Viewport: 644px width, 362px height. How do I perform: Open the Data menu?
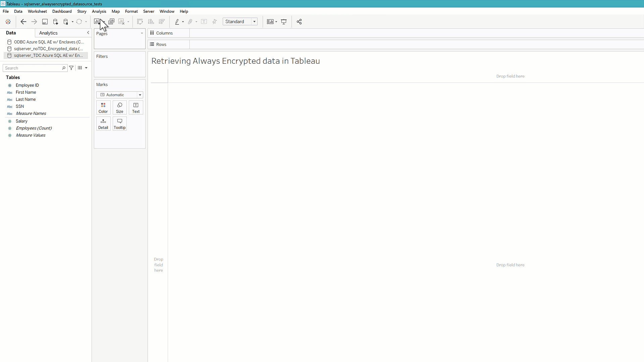pos(18,11)
